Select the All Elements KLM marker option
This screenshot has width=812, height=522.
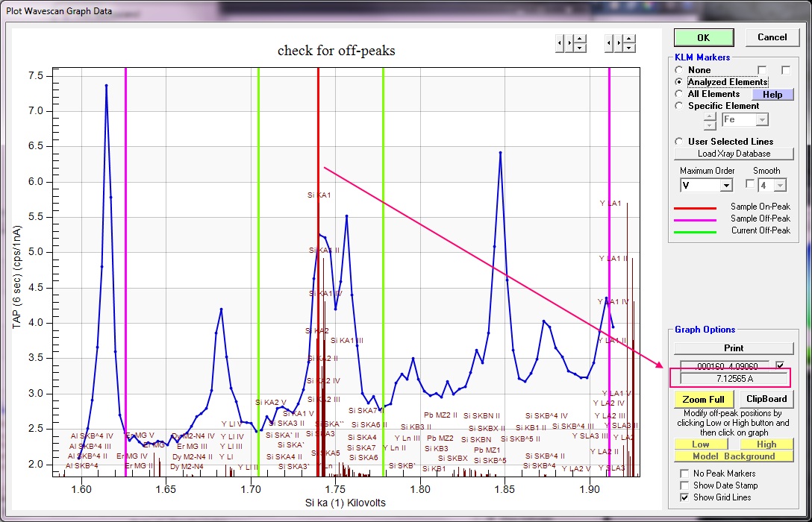(x=679, y=94)
